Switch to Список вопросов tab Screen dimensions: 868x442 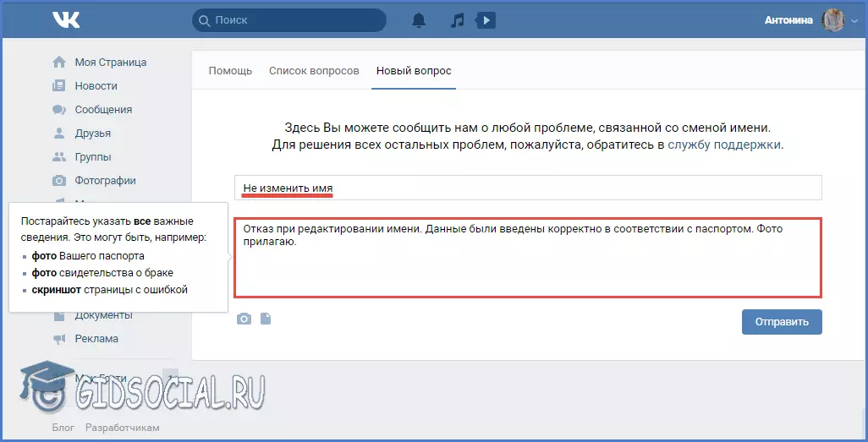[x=314, y=70]
